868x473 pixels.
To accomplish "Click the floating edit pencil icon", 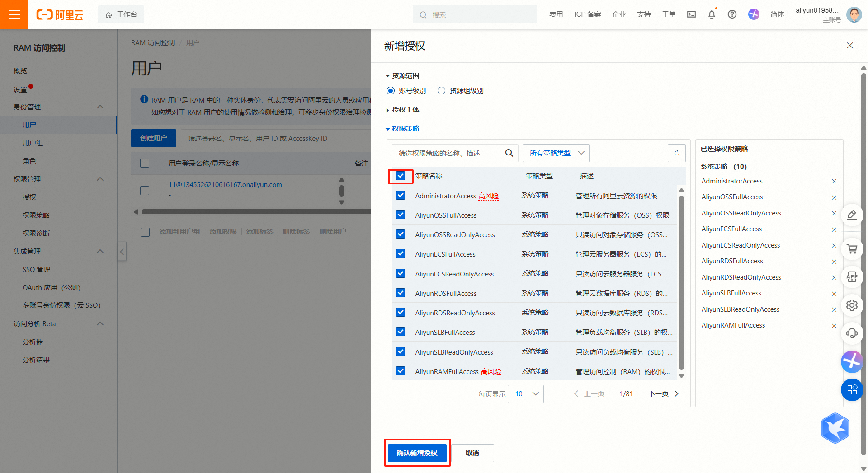I will [x=852, y=215].
